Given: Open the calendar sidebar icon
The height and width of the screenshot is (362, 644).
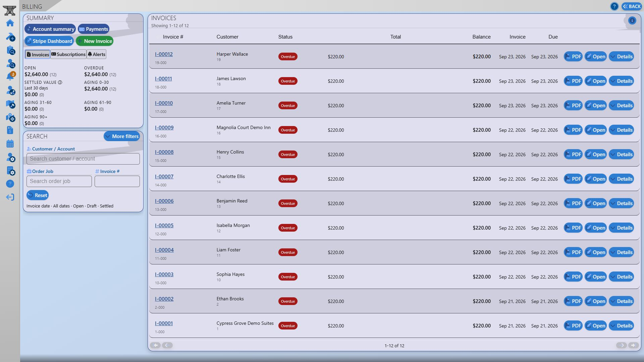Looking at the screenshot, I should pyautogui.click(x=10, y=144).
